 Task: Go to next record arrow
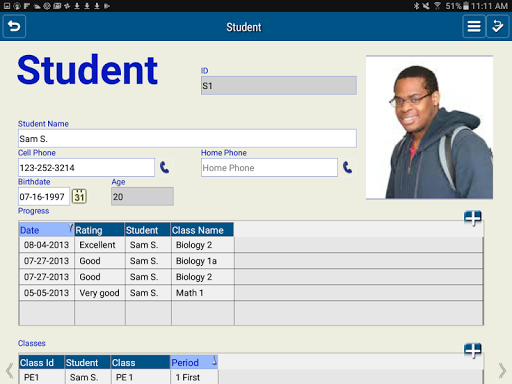pos(502,370)
